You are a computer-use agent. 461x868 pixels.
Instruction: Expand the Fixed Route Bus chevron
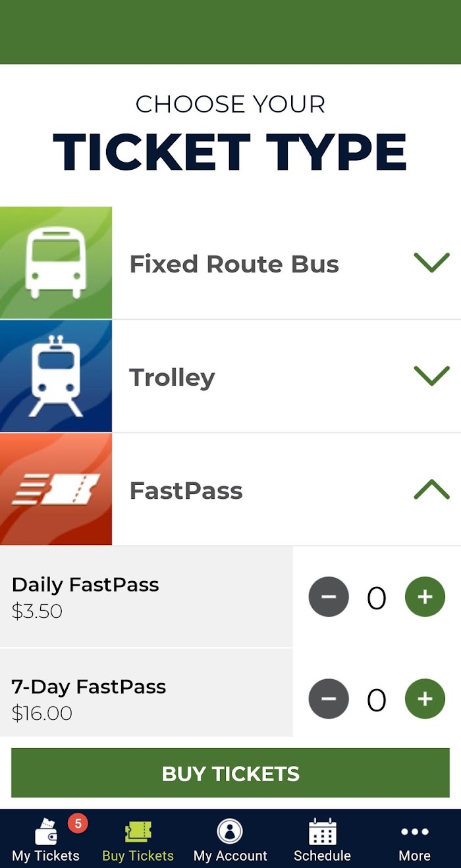point(432,263)
